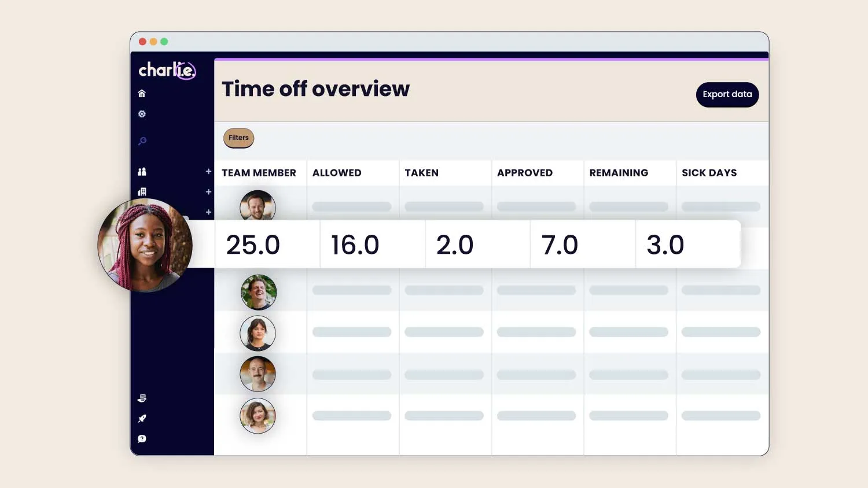Sort by the ALLOWED column header
This screenshot has width=868, height=488.
click(337, 173)
